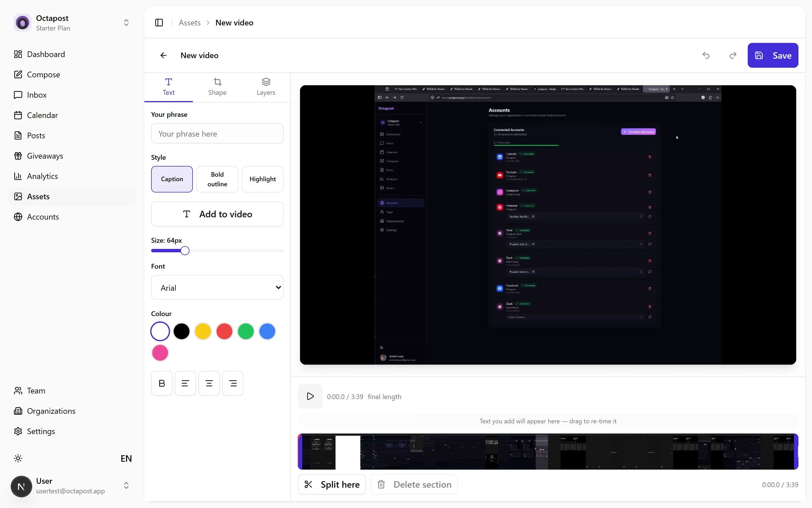The height and width of the screenshot is (508, 812).
Task: Click the video preview canvas
Action: click(x=548, y=225)
